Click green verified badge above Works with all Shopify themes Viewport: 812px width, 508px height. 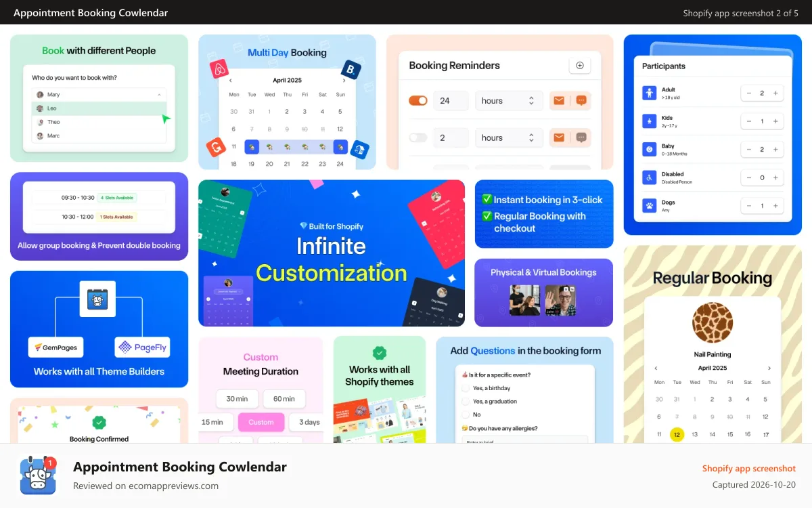coord(380,353)
